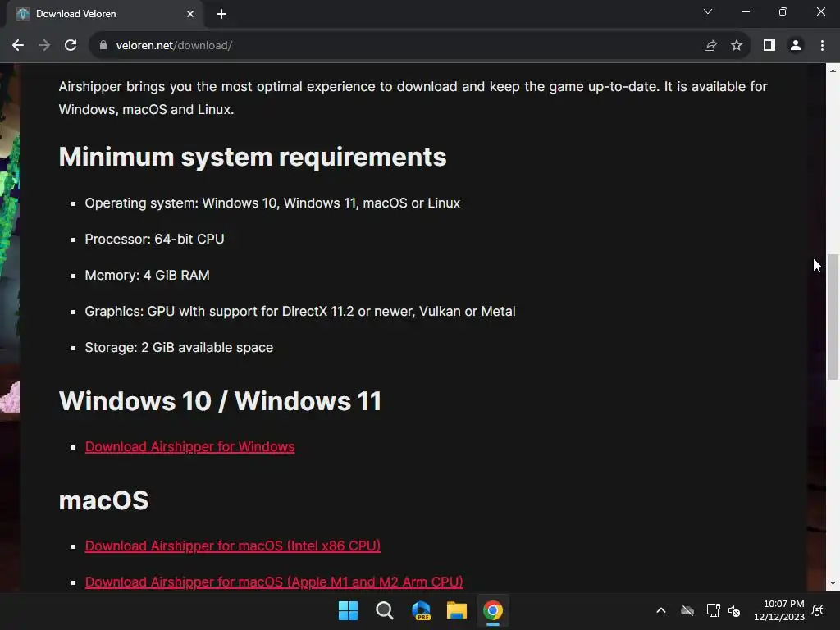Viewport: 840px width, 630px height.
Task: Click the scrollbar up arrow
Action: (833, 71)
